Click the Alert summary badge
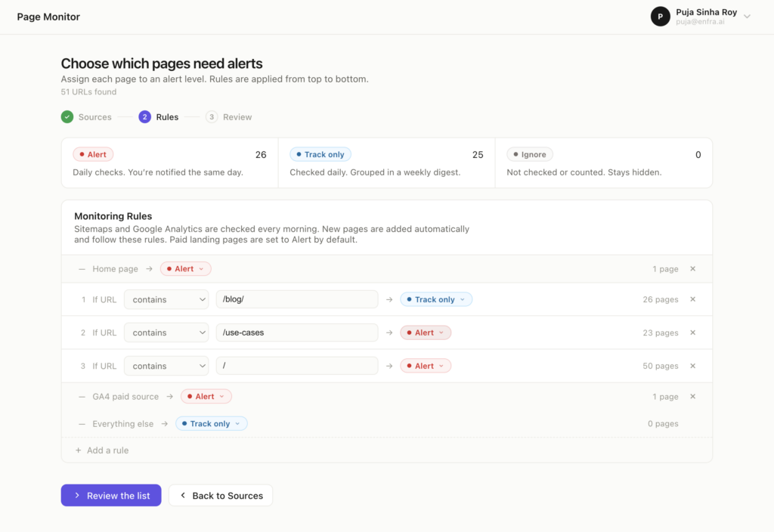This screenshot has width=774, height=532. click(x=93, y=154)
